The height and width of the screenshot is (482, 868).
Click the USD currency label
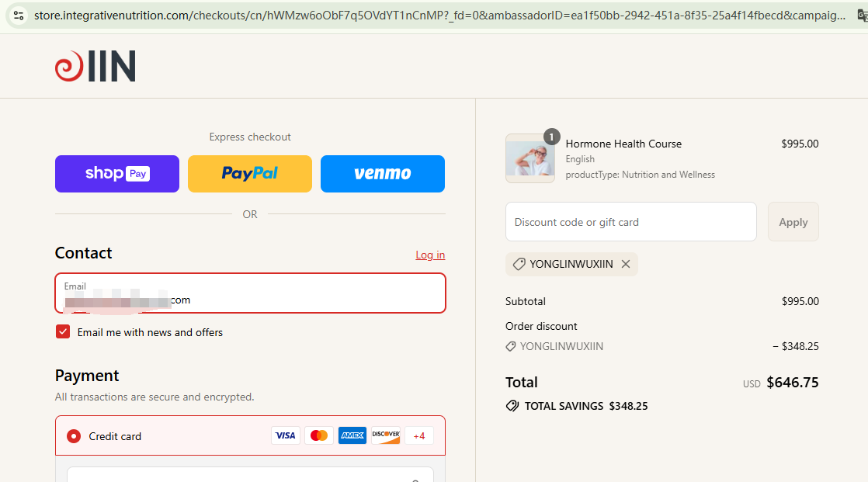coord(752,384)
